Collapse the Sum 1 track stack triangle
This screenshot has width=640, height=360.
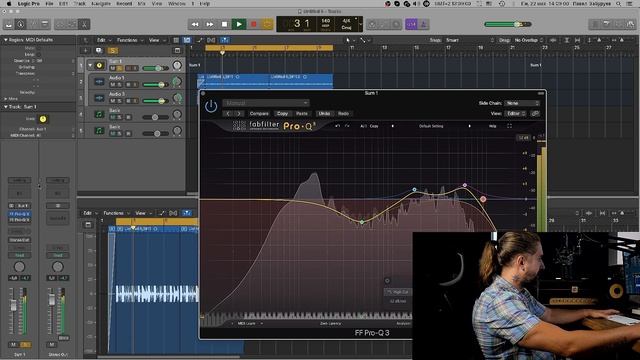click(90, 65)
